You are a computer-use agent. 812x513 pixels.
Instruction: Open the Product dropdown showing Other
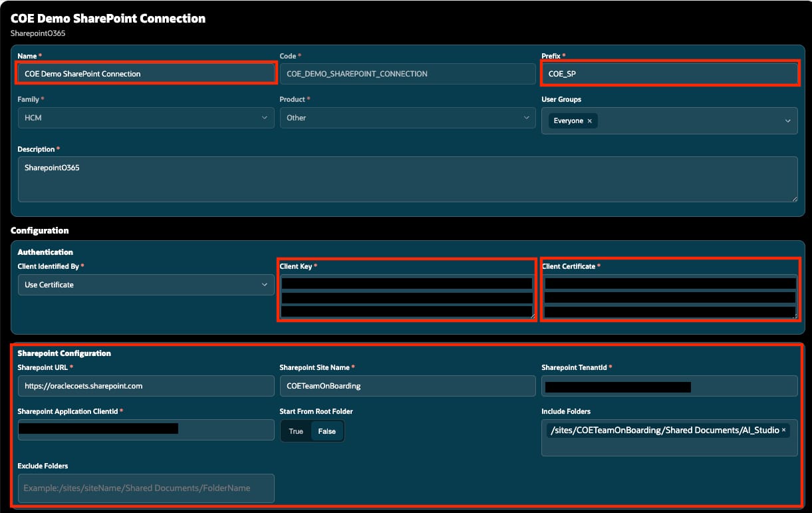point(408,118)
